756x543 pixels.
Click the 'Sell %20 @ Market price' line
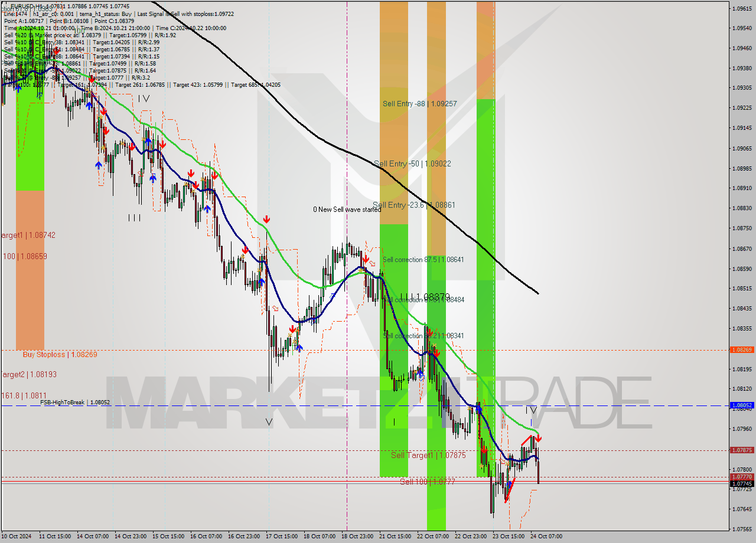[x=90, y=35]
